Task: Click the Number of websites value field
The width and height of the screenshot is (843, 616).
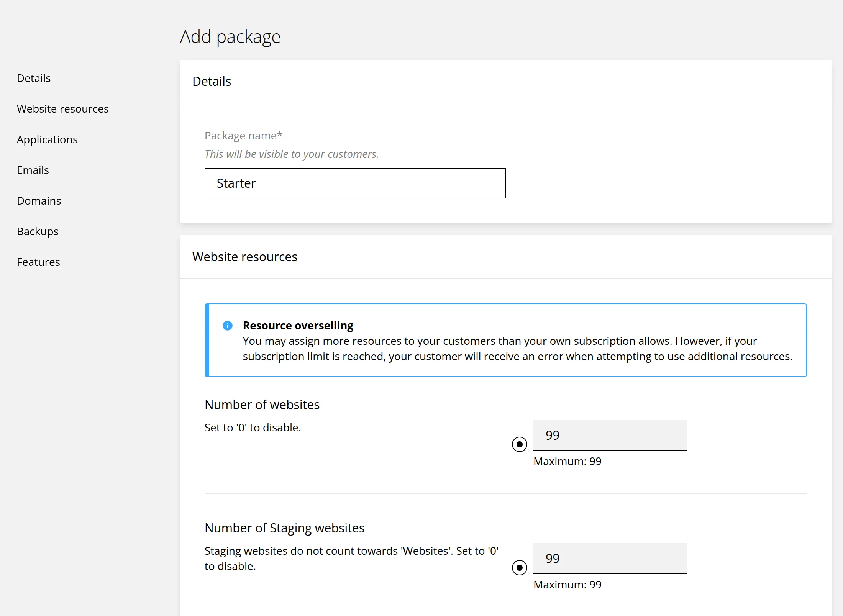Action: [x=610, y=435]
